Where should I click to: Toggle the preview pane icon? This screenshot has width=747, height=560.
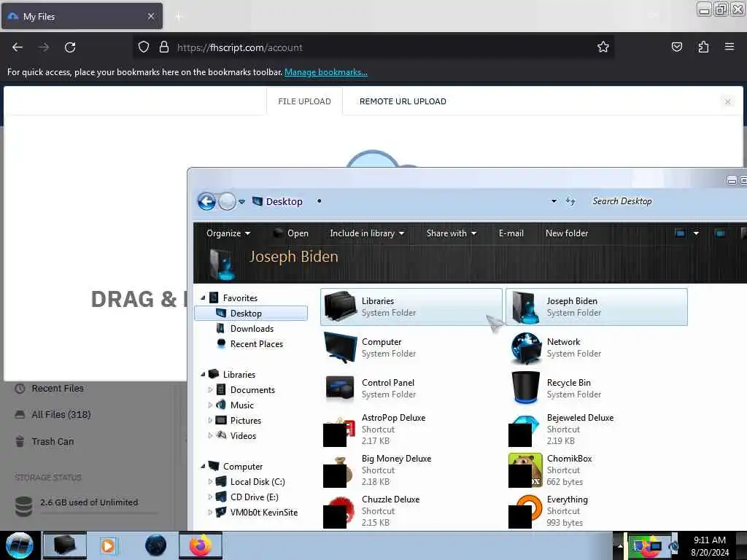(x=720, y=233)
